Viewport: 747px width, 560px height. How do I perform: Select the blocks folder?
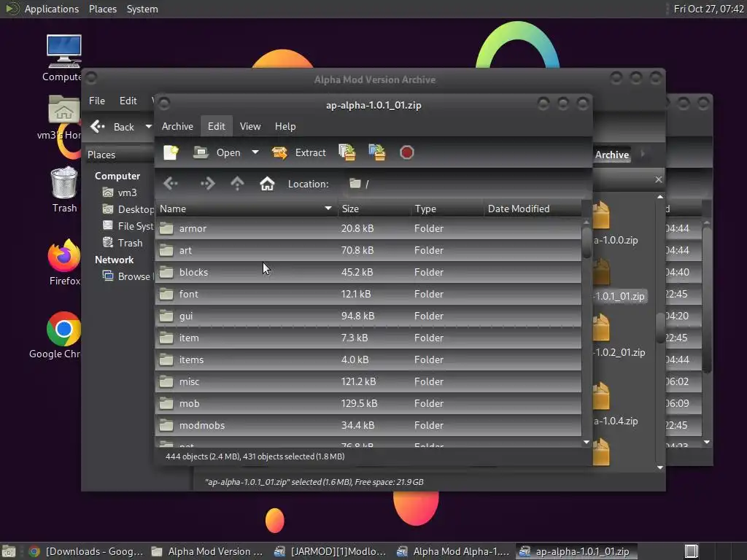368,273
